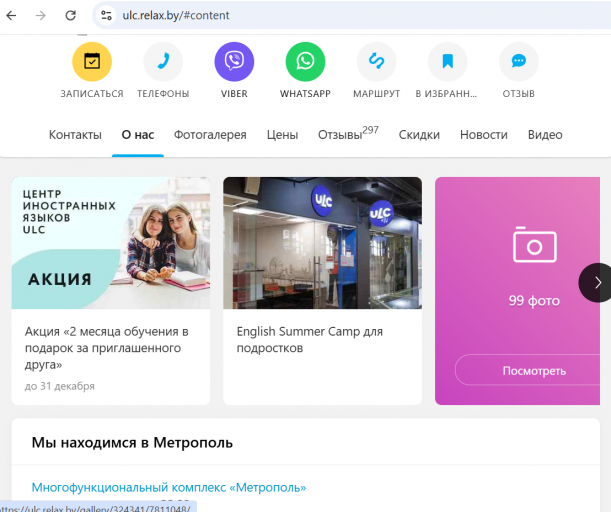Image resolution: width=611 pixels, height=512 pixels.
Task: Click the yellow Записаться calendar icon
Action: point(92,62)
